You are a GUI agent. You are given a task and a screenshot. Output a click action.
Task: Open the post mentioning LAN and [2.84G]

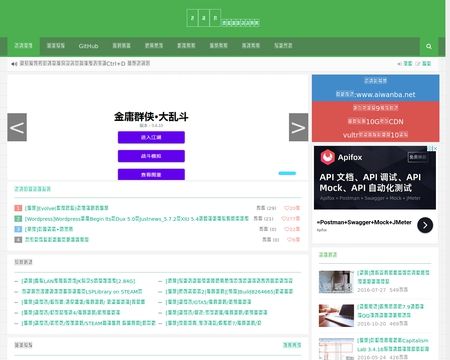point(78,281)
